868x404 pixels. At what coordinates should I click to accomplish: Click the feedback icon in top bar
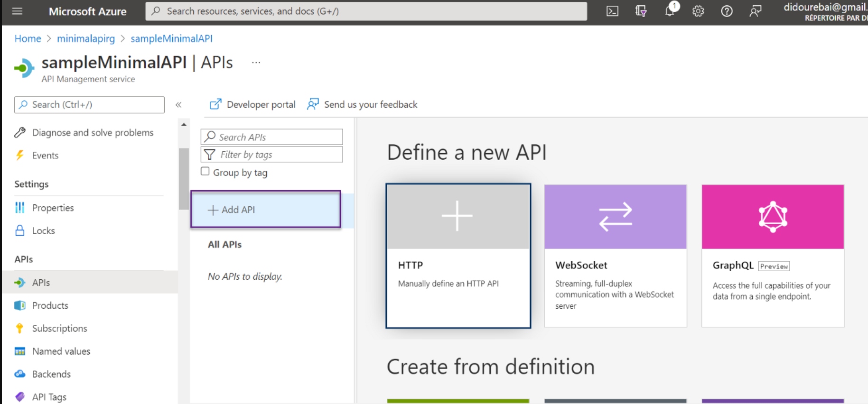click(755, 11)
